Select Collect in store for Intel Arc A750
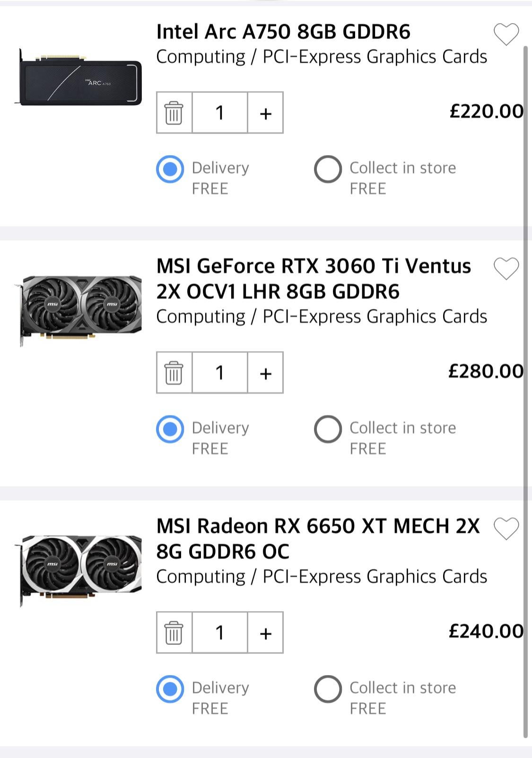The width and height of the screenshot is (532, 758). tap(328, 169)
